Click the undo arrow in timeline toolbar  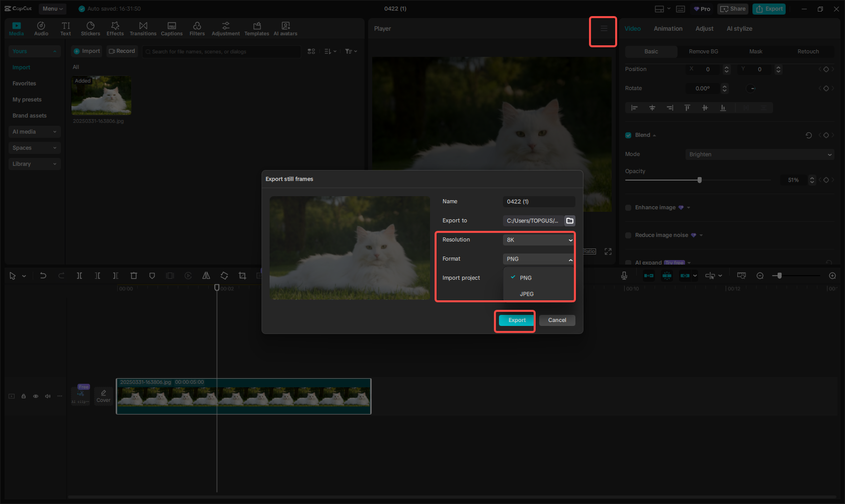tap(43, 276)
